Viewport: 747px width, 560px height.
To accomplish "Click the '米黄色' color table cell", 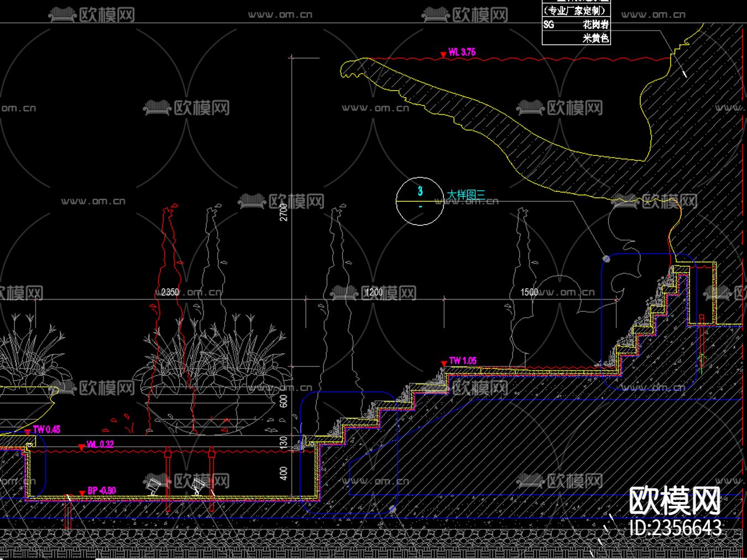I will click(x=595, y=38).
